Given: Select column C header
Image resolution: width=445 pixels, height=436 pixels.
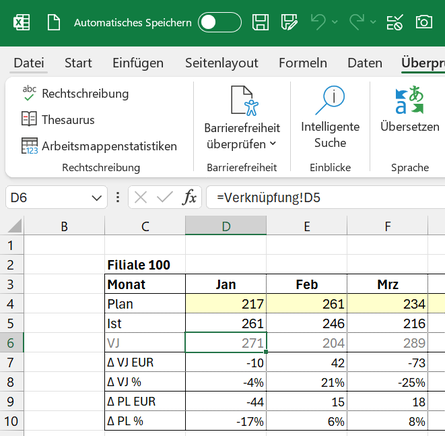Looking at the screenshot, I should coord(145,226).
